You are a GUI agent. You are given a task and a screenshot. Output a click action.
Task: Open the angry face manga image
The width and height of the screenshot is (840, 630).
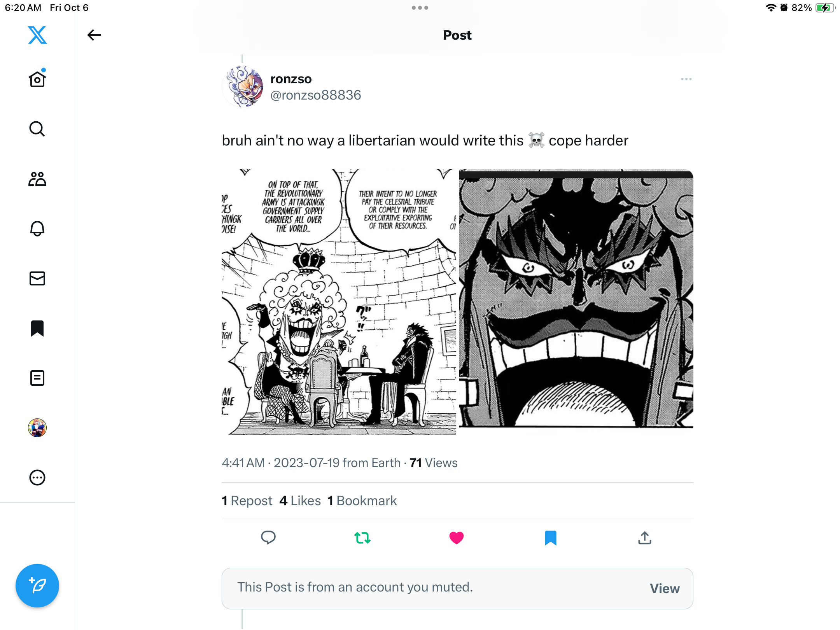[x=576, y=299]
